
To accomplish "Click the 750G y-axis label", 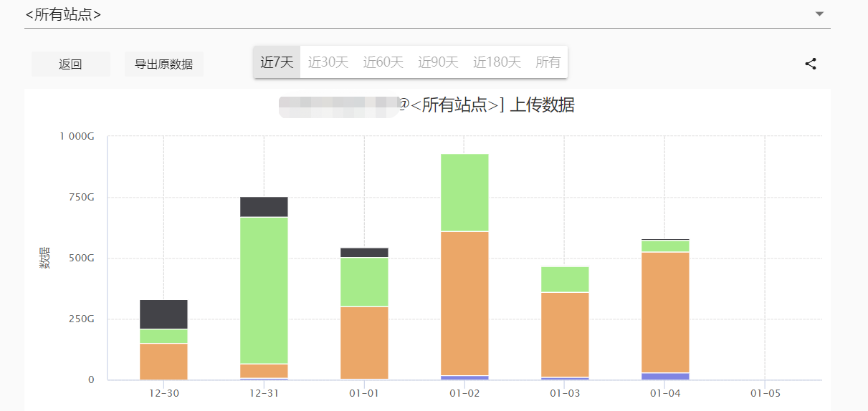I will (80, 197).
